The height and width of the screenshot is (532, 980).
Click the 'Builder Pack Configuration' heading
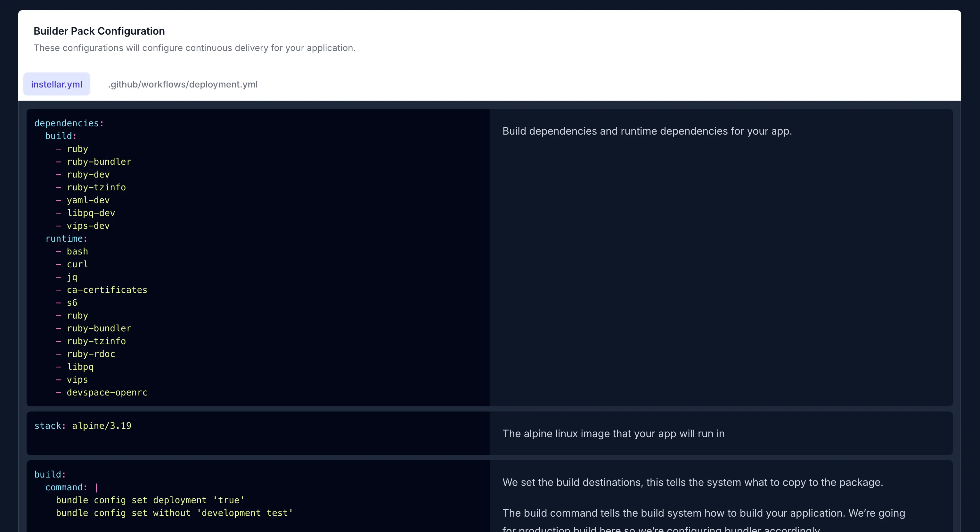[x=99, y=31]
